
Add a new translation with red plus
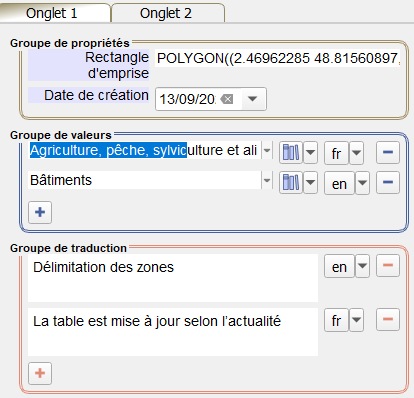(40, 373)
